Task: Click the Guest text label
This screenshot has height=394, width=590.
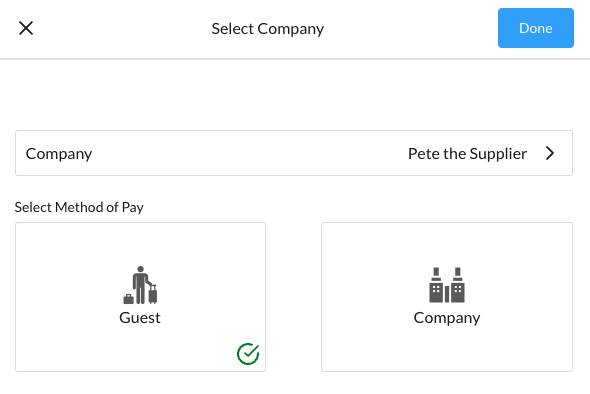Action: click(x=140, y=318)
